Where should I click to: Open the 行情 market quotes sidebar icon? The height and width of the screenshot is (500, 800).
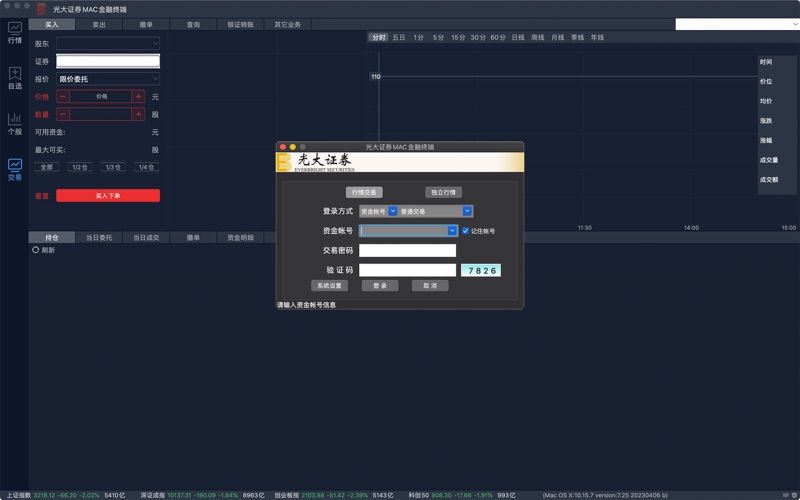(x=14, y=32)
